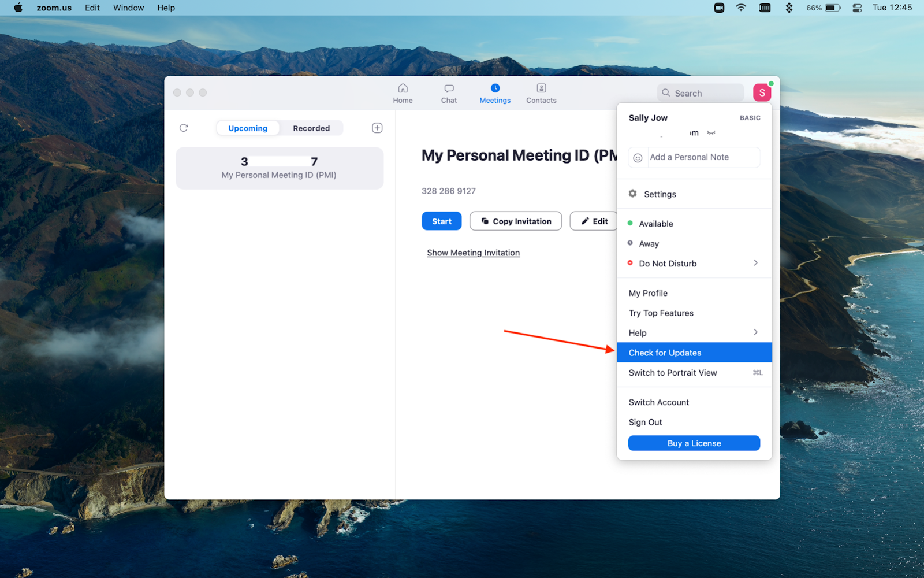Toggle the eye icon to reveal email
The width and height of the screenshot is (924, 578).
[x=711, y=133]
